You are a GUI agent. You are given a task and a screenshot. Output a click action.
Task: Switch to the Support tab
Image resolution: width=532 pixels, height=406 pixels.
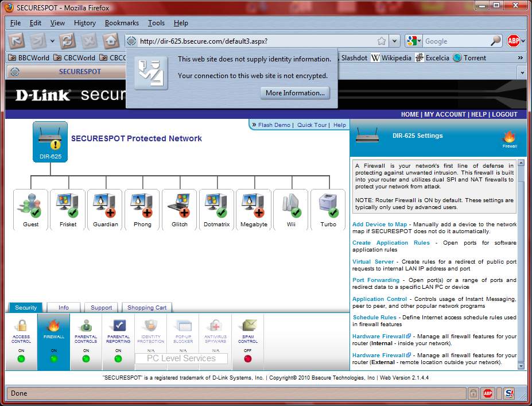click(101, 308)
